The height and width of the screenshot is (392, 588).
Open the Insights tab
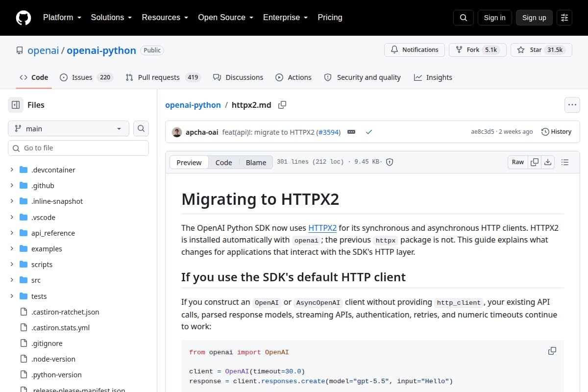click(x=433, y=77)
